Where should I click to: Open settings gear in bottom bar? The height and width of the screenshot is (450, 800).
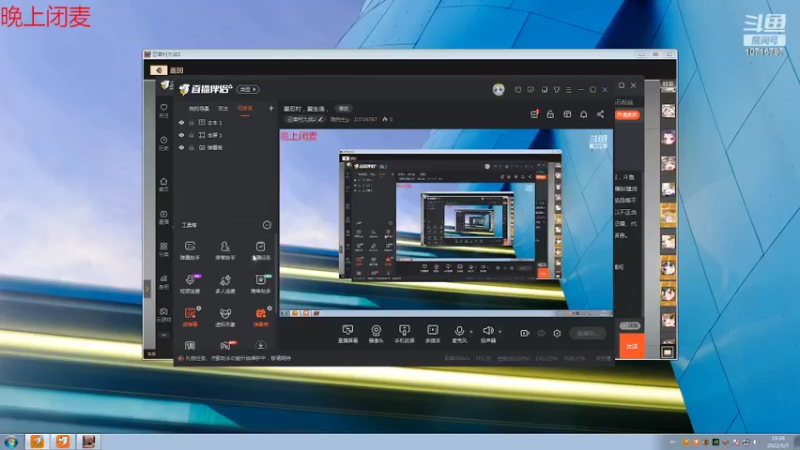(557, 333)
